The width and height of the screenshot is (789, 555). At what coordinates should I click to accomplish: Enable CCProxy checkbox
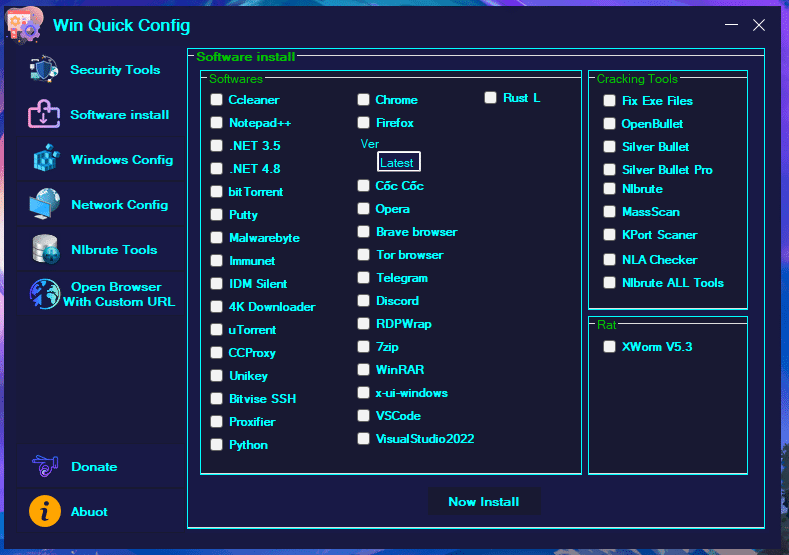216,352
